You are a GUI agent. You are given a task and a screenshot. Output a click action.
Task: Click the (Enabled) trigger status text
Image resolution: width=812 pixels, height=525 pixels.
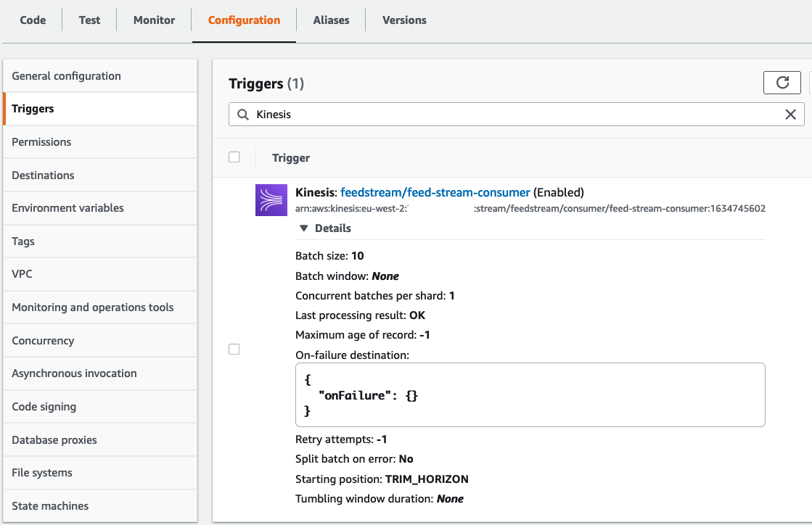[558, 192]
